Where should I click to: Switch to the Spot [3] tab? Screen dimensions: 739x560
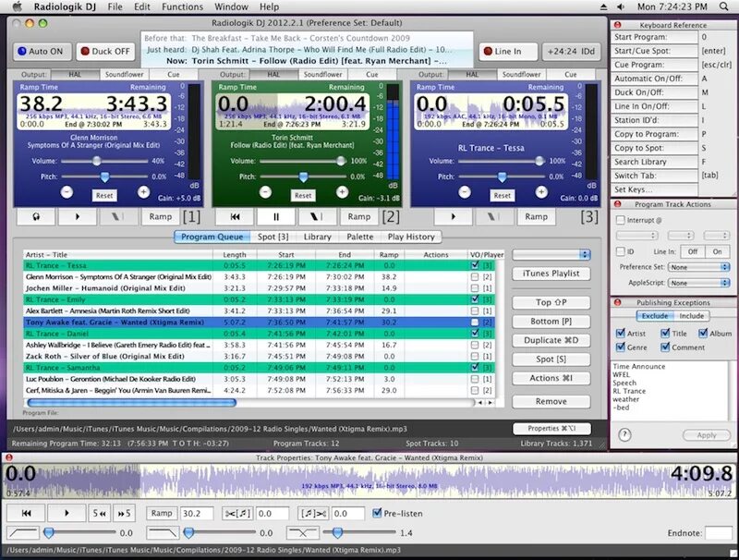tap(273, 237)
